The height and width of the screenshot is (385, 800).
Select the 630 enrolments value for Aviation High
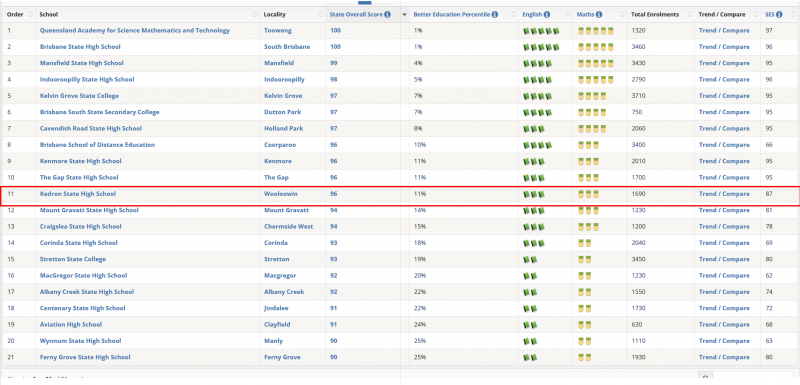[637, 324]
